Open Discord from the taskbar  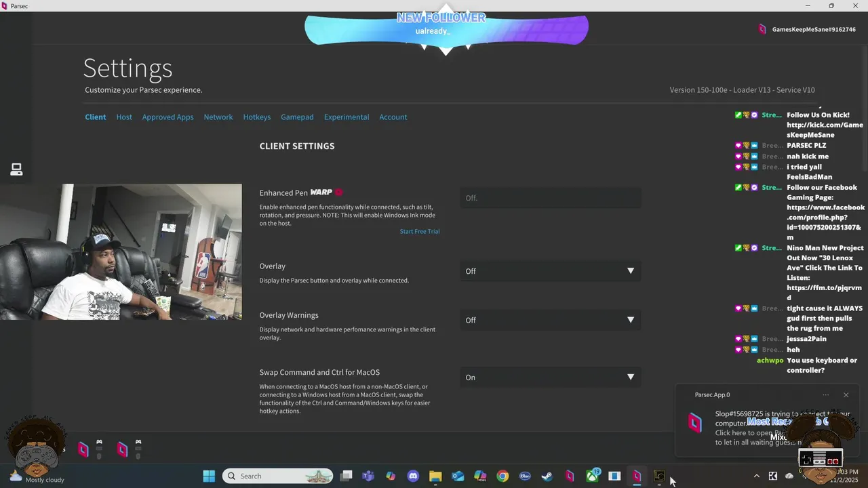coord(413,476)
